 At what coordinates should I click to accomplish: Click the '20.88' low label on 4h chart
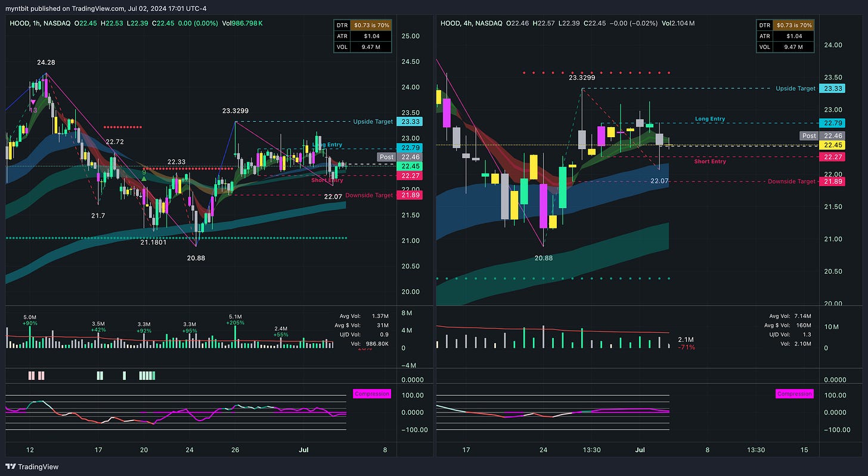(543, 258)
